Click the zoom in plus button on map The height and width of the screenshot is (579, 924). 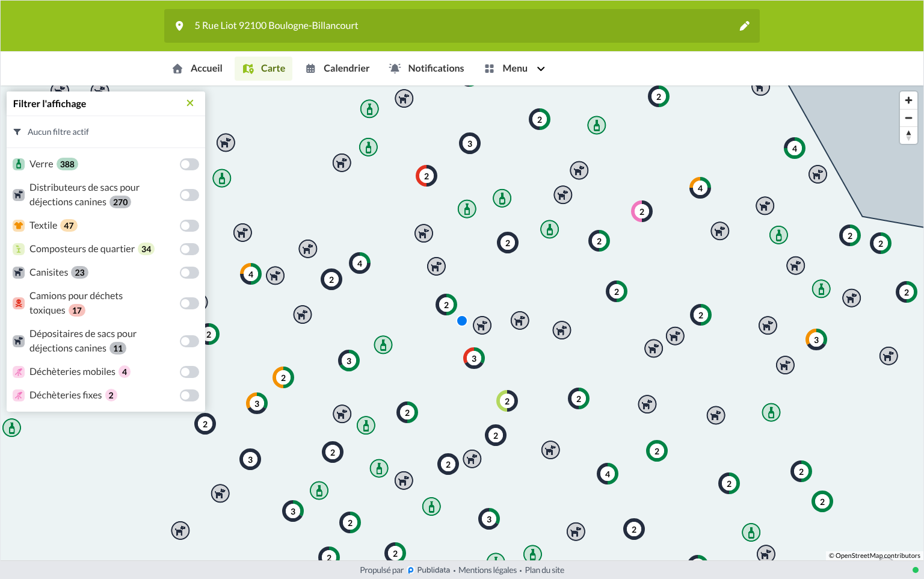[908, 101]
